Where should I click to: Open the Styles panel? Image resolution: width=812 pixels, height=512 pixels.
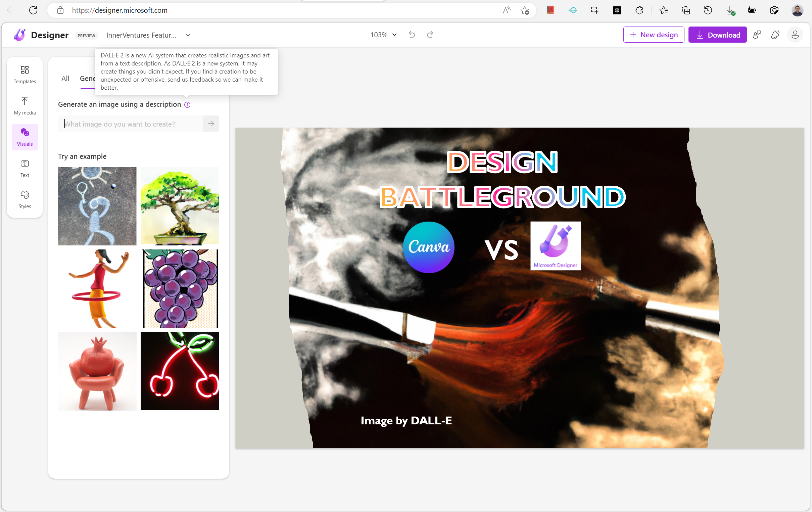[25, 199]
